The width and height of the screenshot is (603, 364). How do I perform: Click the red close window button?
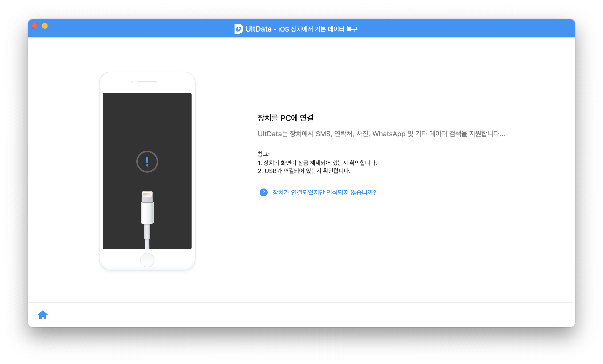click(x=35, y=26)
